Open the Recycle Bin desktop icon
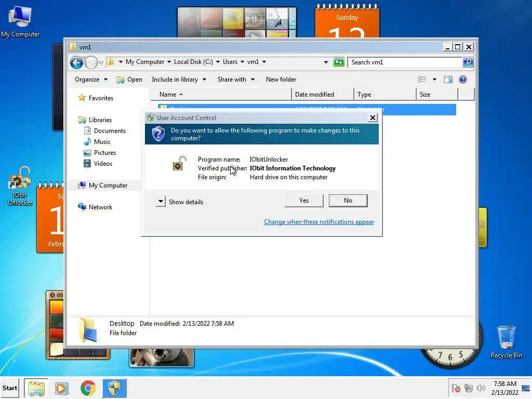 pyautogui.click(x=506, y=342)
